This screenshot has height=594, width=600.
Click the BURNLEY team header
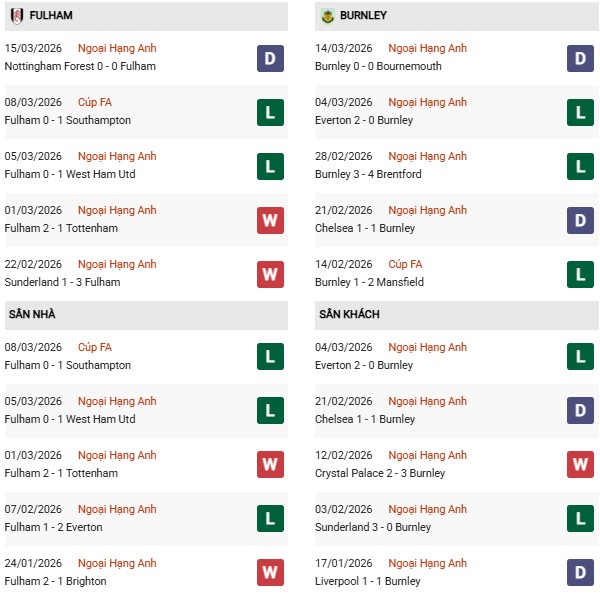pyautogui.click(x=363, y=16)
